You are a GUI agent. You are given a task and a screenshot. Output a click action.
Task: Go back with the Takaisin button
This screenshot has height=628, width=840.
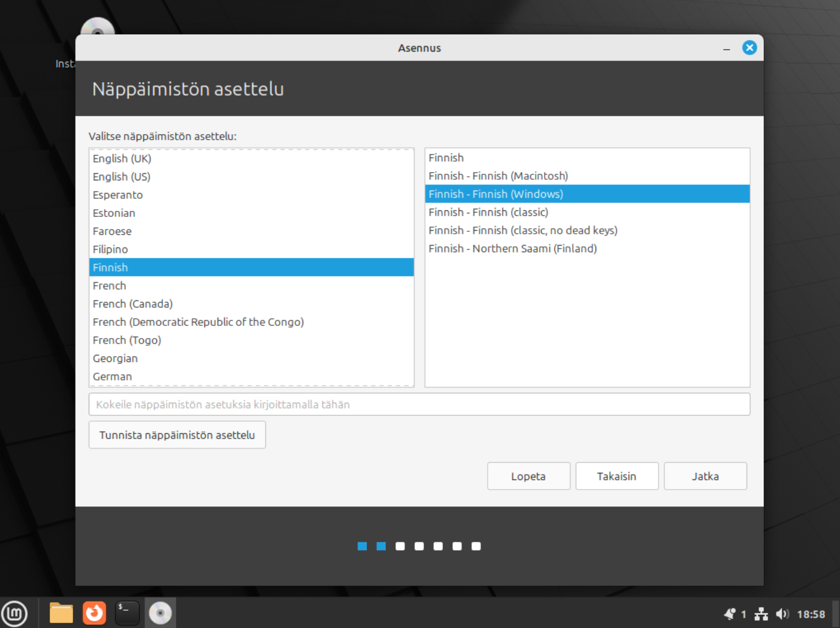(617, 476)
